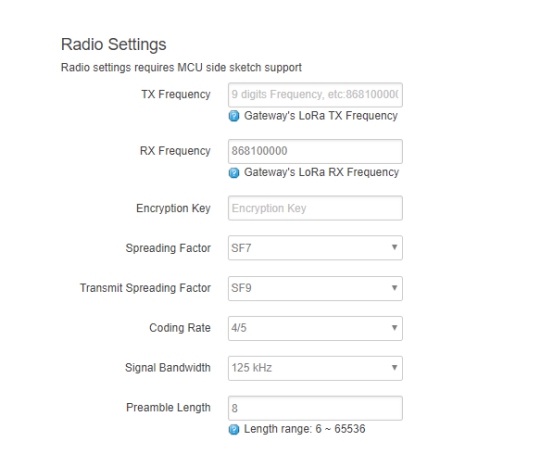Click the Gateway's LoRa TX Frequency hint
The width and height of the screenshot is (554, 455).
(321, 116)
